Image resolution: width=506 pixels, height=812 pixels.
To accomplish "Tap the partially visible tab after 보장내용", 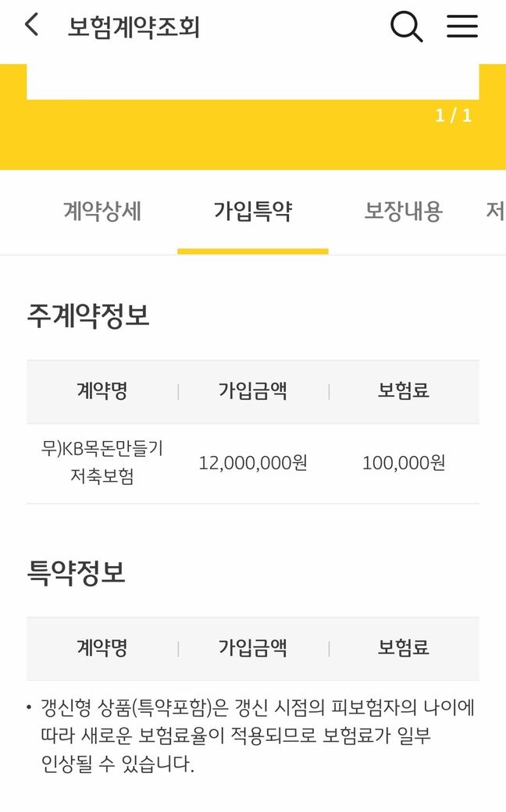I will (x=495, y=212).
